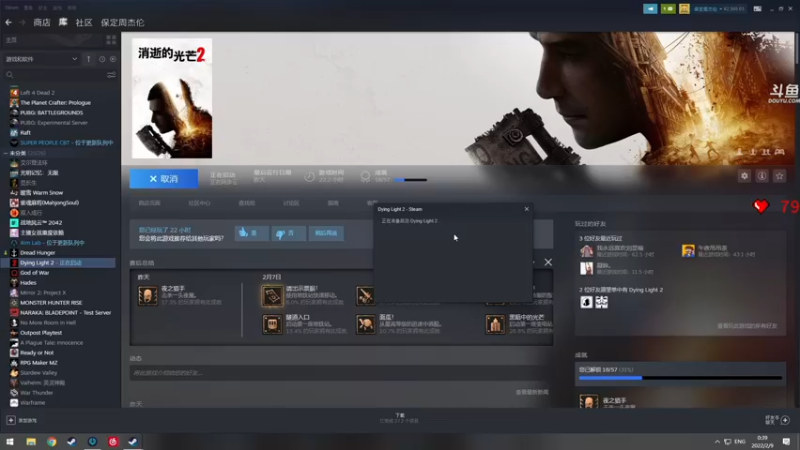Open File Explorer from taskbar
This screenshot has height=450, width=800.
(x=31, y=442)
